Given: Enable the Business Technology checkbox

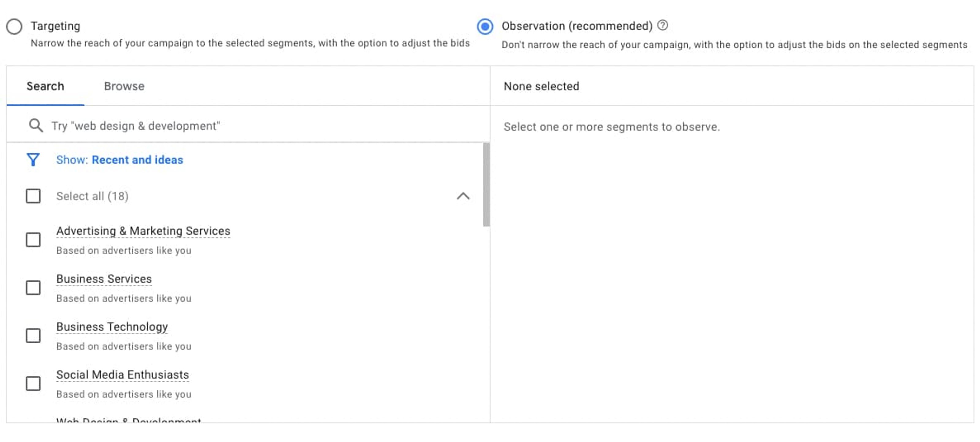Looking at the screenshot, I should click(33, 336).
